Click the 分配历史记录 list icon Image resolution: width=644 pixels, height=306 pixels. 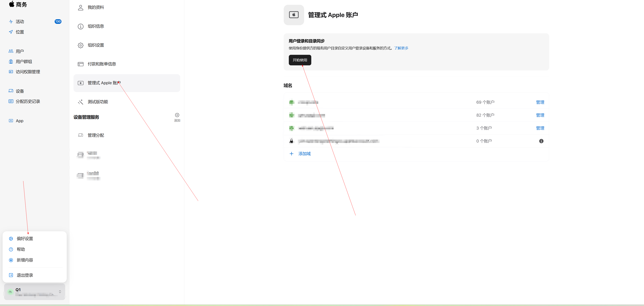pos(11,101)
